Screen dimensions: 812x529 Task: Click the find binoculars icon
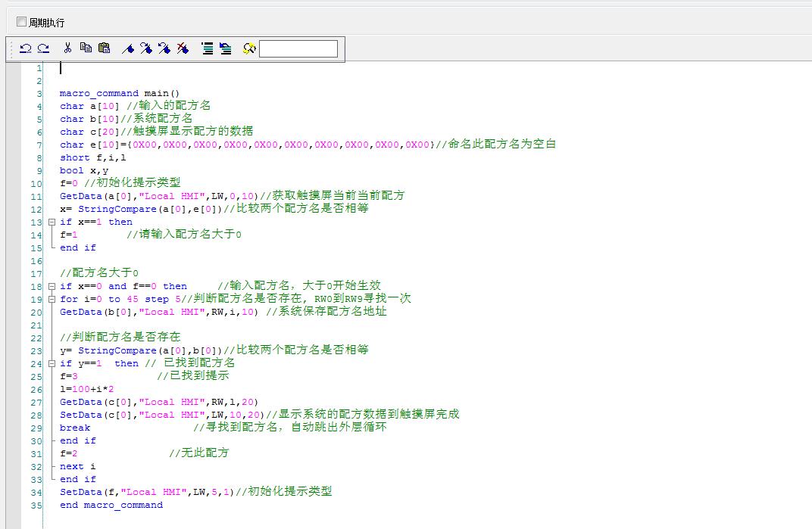point(249,48)
